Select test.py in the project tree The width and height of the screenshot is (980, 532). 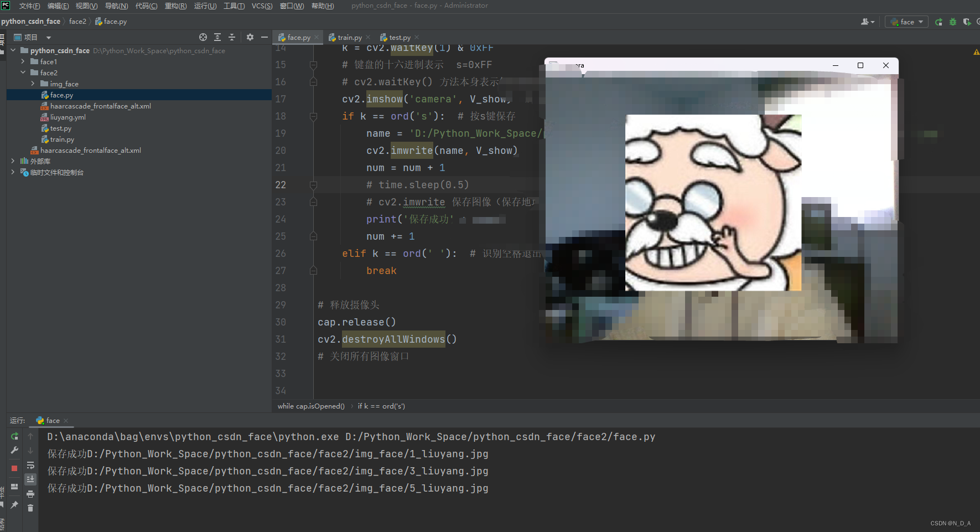coord(60,128)
